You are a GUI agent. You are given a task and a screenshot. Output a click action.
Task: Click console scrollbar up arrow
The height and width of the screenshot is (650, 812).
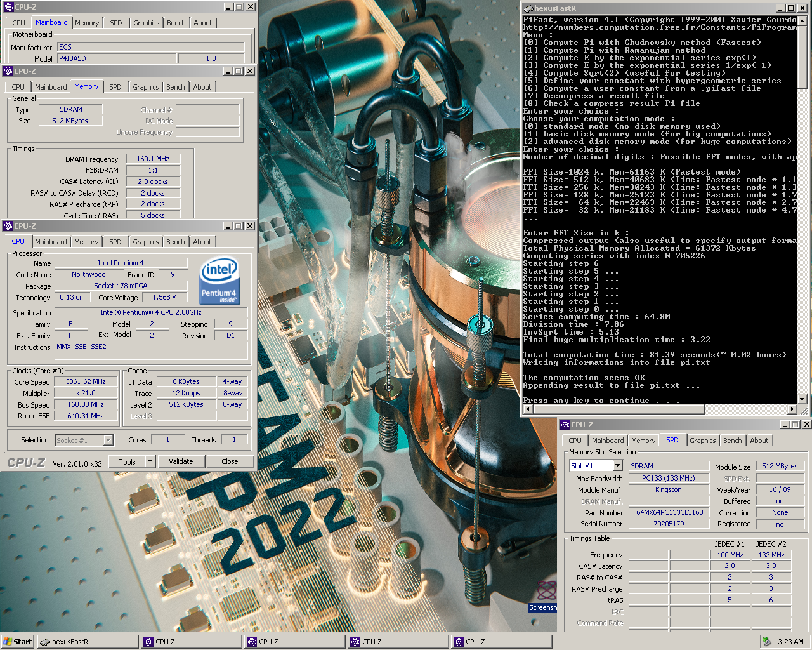[x=802, y=20]
